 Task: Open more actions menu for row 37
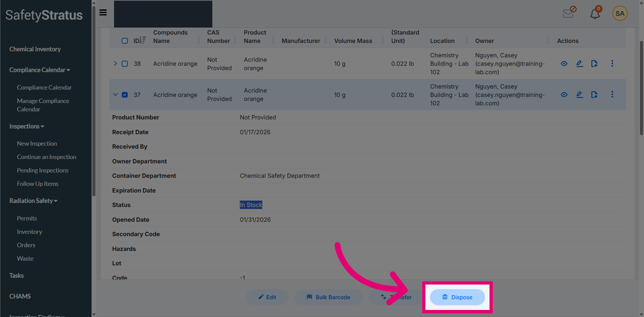(612, 94)
